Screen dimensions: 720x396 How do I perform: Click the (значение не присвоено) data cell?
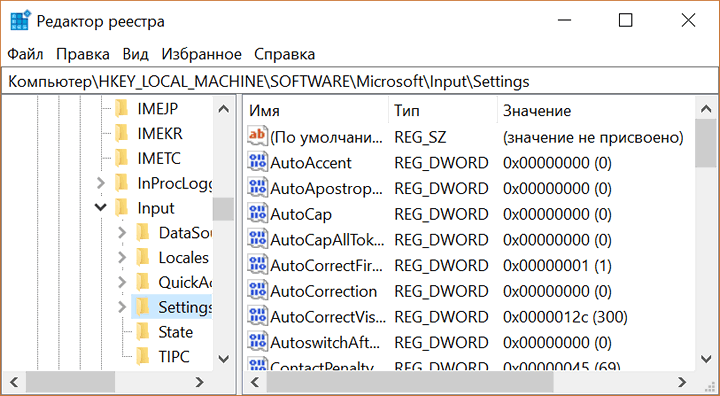[593, 137]
